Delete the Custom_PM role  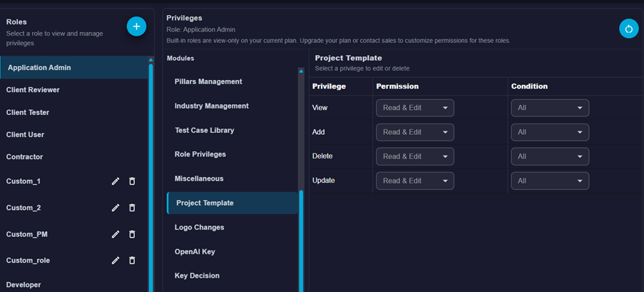(132, 234)
